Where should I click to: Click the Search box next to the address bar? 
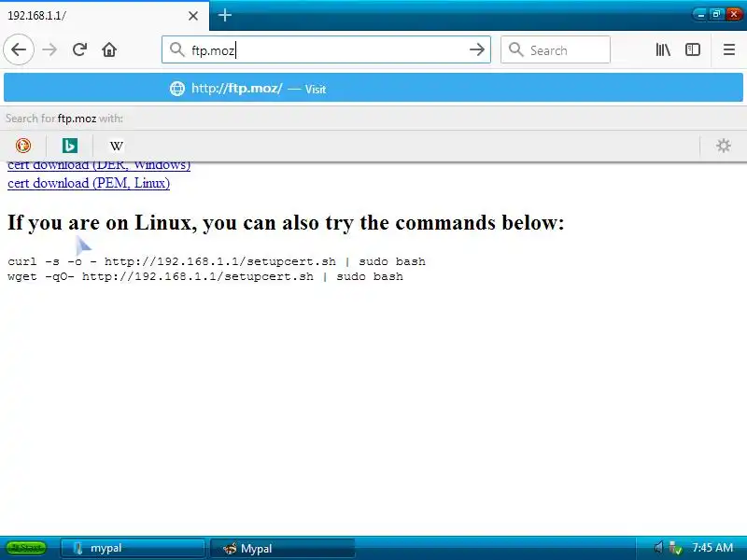(555, 49)
